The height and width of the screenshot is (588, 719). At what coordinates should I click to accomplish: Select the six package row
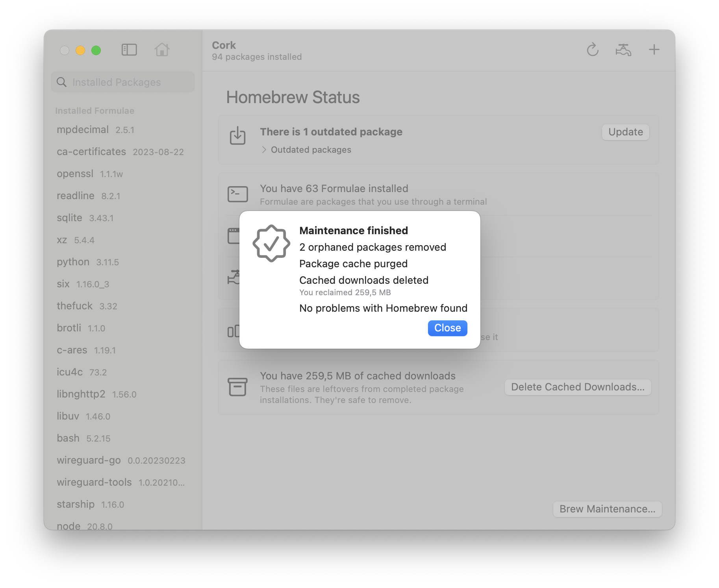point(123,284)
